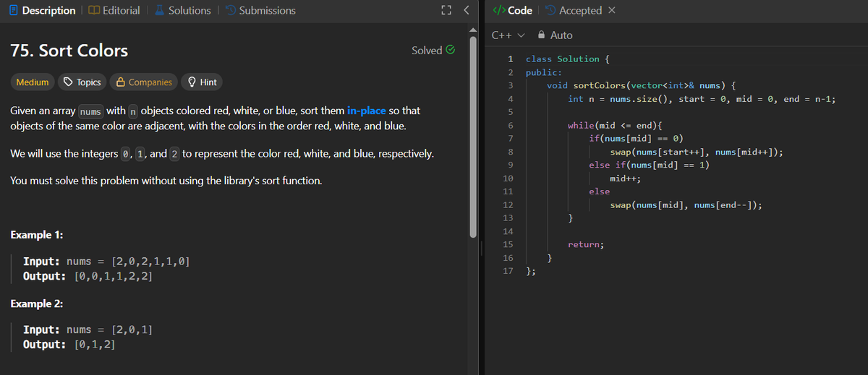The image size is (868, 375).
Task: Click the 'Example 2:' heading
Action: pyautogui.click(x=38, y=303)
